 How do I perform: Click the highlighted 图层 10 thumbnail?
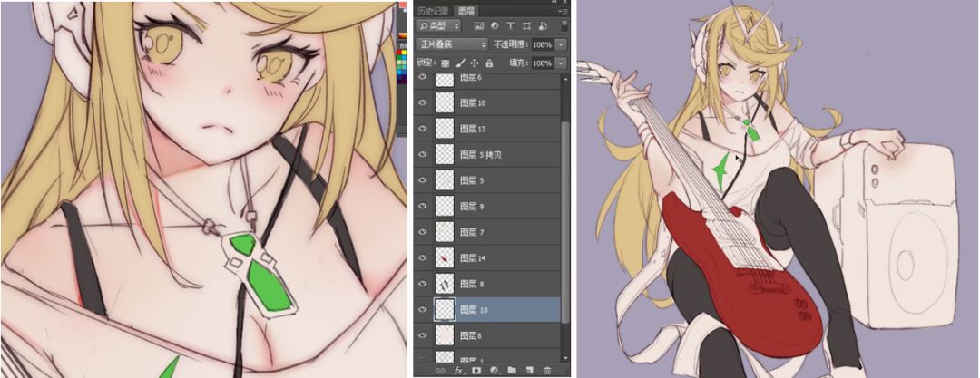(x=445, y=309)
